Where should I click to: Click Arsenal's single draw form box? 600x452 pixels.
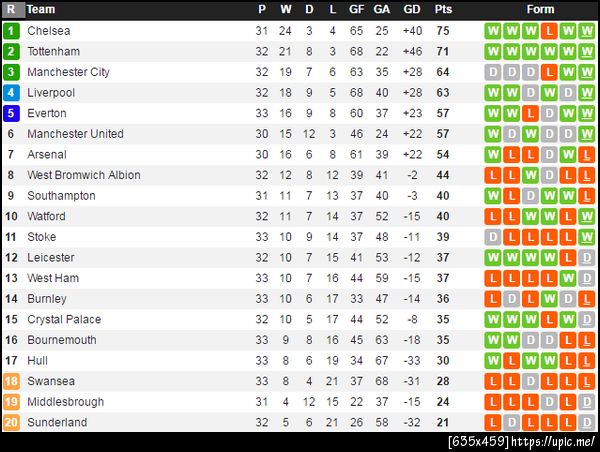coord(548,155)
